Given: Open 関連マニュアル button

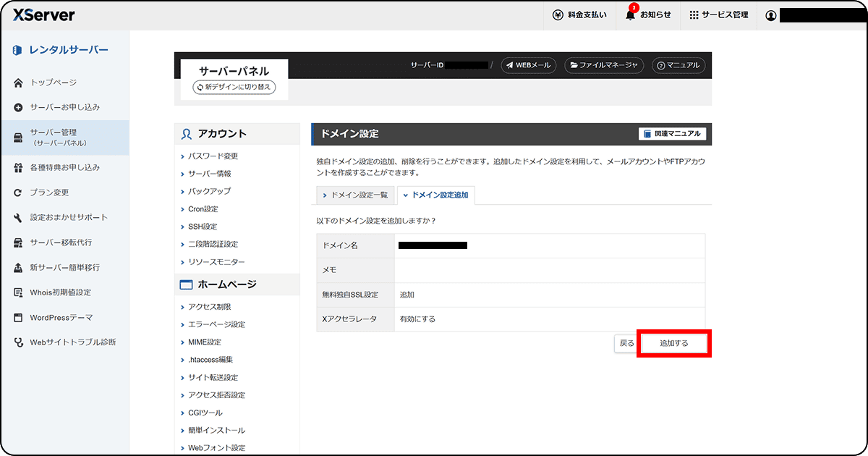Looking at the screenshot, I should pos(672,134).
